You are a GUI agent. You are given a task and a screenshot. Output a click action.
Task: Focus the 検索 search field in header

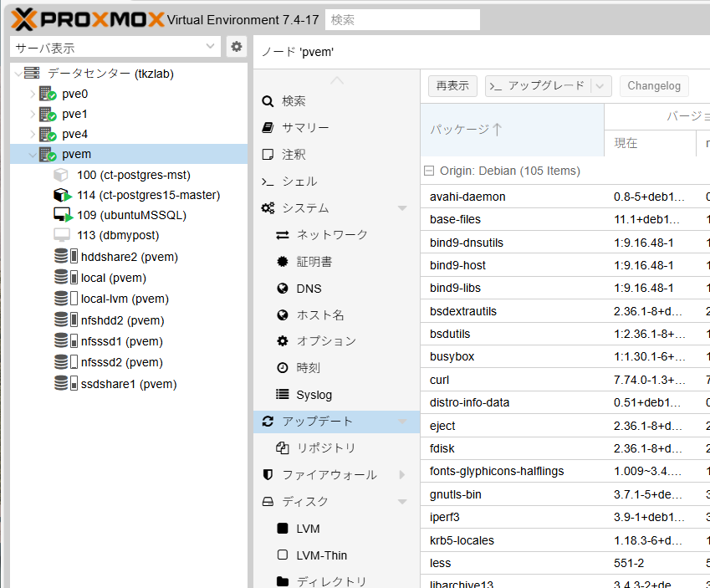click(402, 20)
